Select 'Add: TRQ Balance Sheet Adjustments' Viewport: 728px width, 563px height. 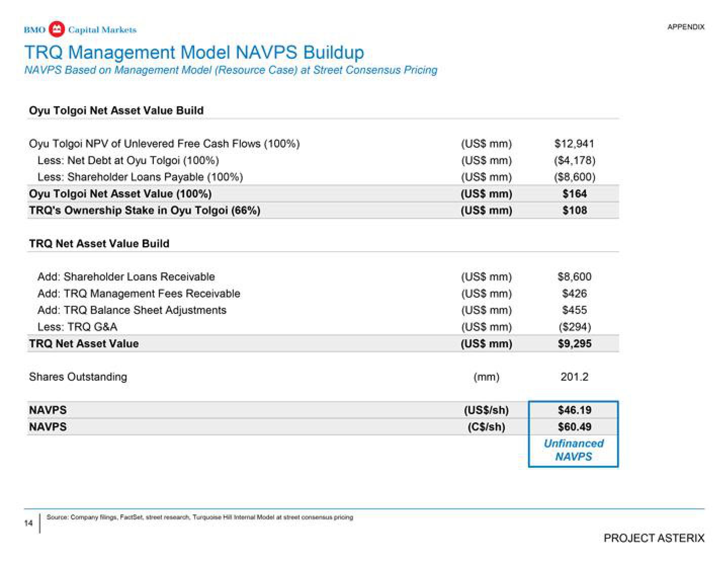point(132,310)
